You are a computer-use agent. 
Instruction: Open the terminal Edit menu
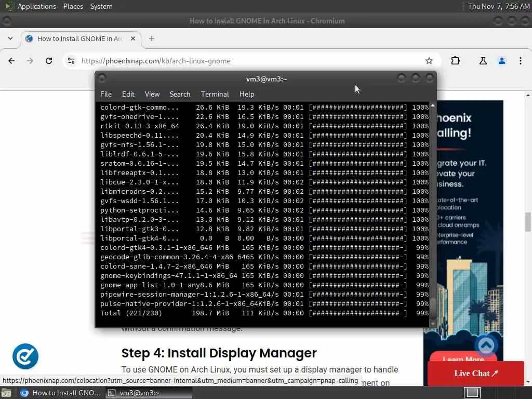128,95
